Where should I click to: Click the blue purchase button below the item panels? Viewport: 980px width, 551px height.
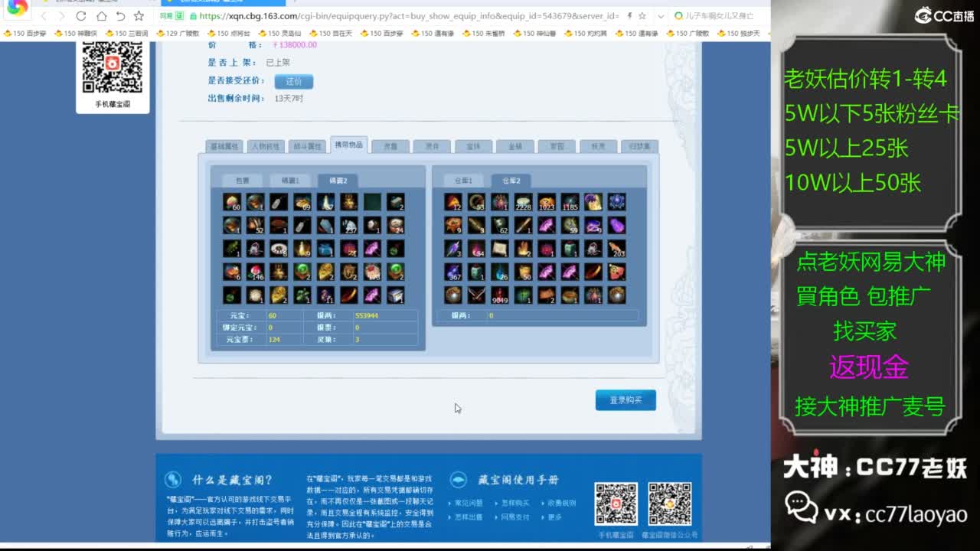tap(626, 399)
